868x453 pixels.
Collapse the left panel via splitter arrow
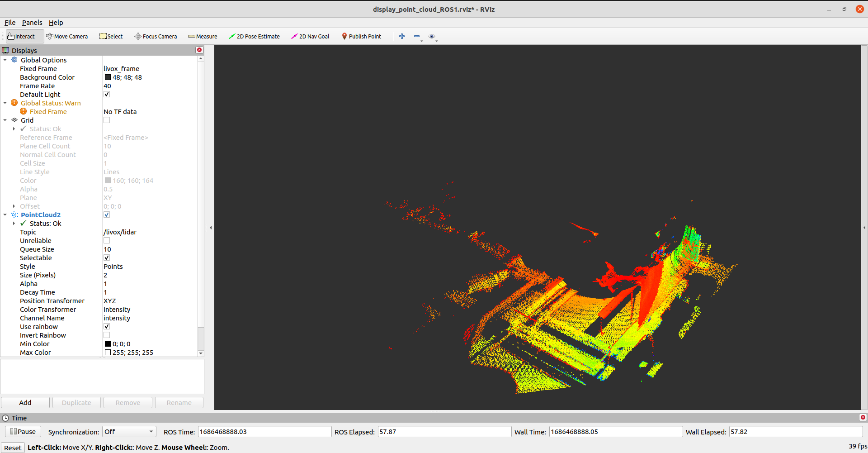[x=211, y=228]
